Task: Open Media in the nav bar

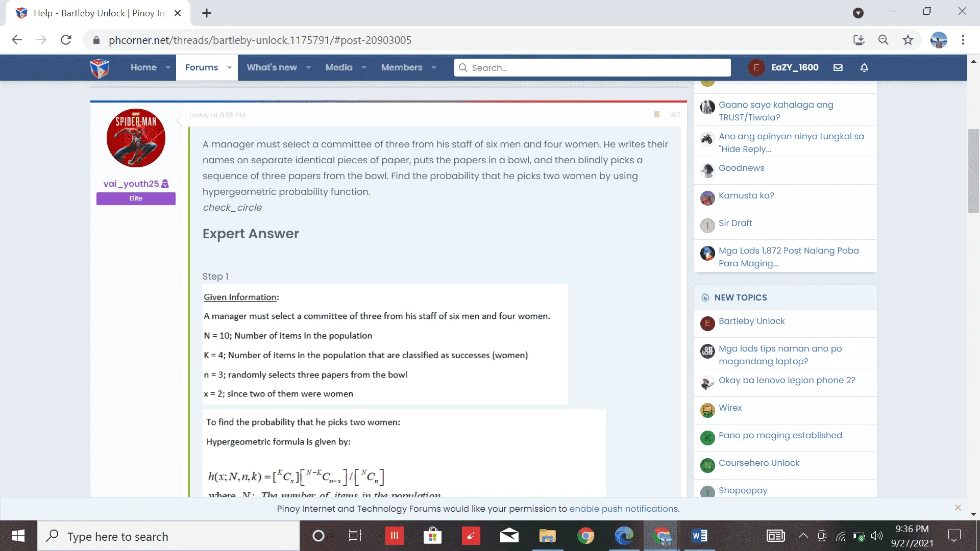Action: click(339, 67)
